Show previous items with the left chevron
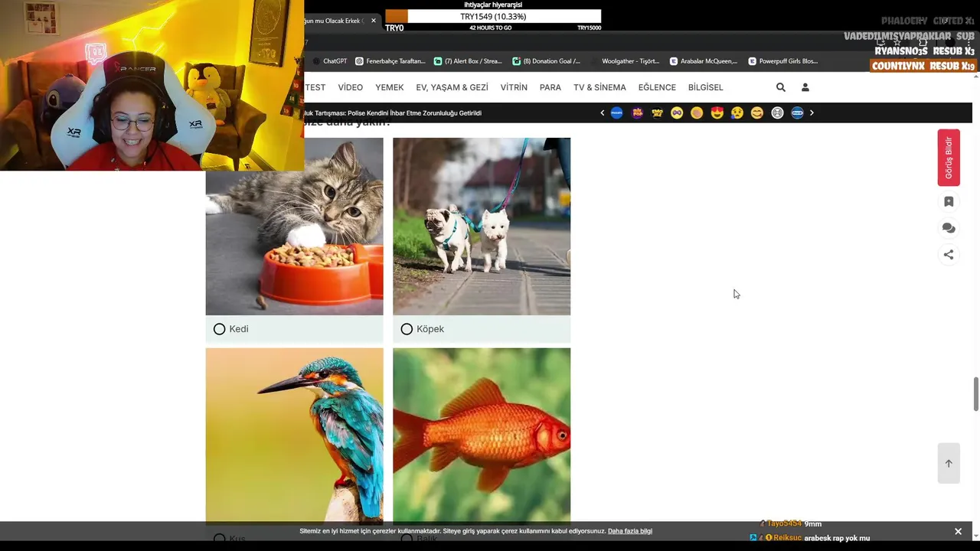This screenshot has height=551, width=980. point(602,112)
